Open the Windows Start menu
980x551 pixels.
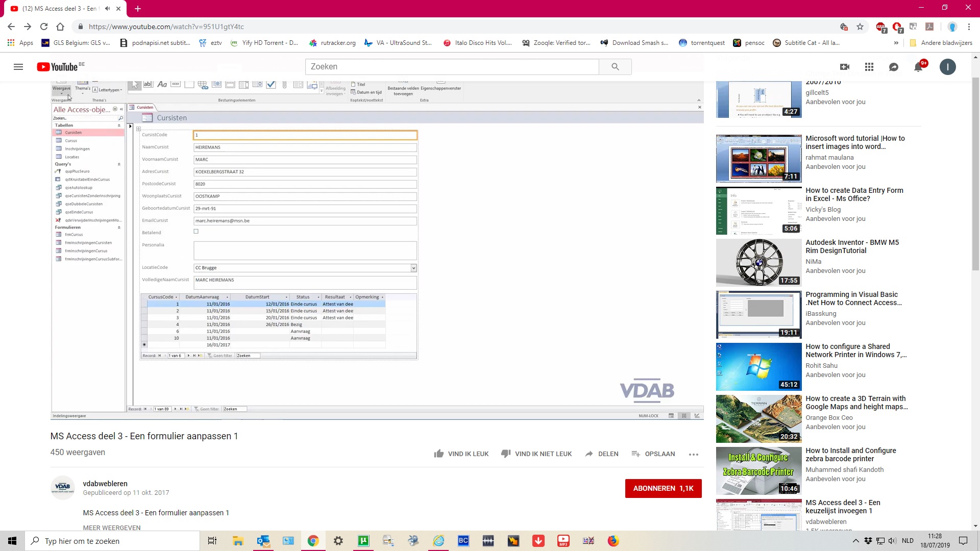pyautogui.click(x=12, y=541)
